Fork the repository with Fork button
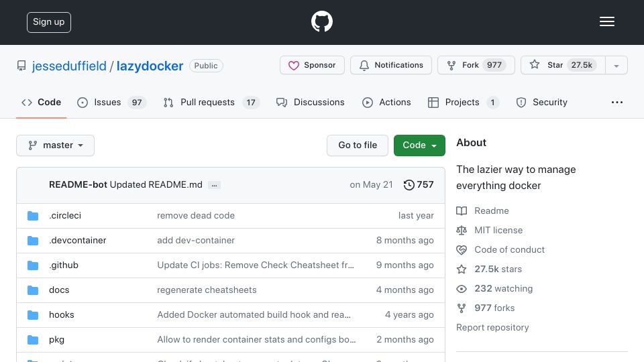Viewport: 644px width, 362px height. [476, 65]
